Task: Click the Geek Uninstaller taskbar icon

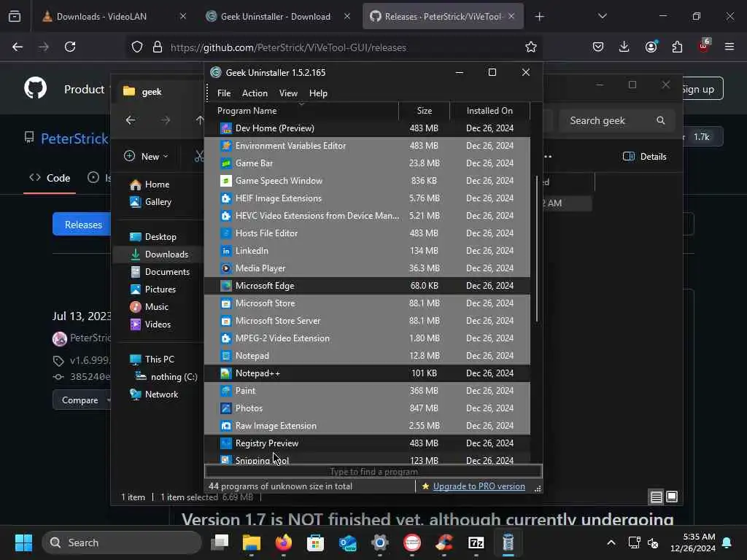Action: (508, 542)
